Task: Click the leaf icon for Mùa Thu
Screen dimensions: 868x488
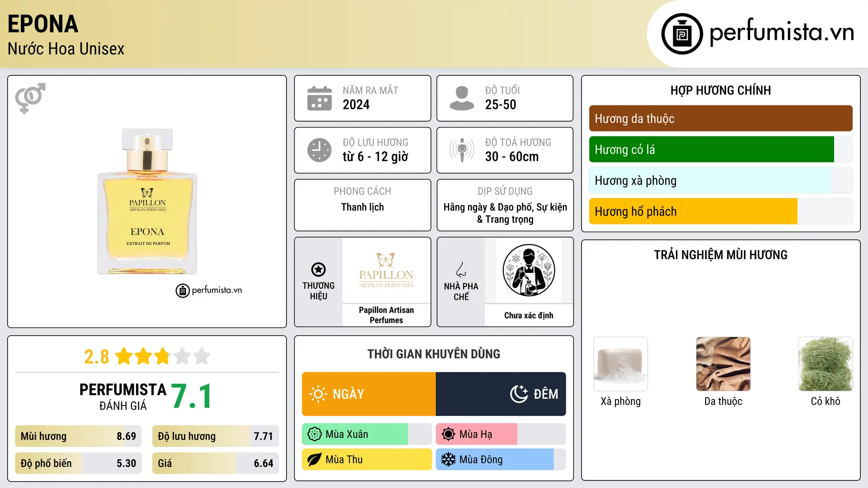Action: [314, 460]
